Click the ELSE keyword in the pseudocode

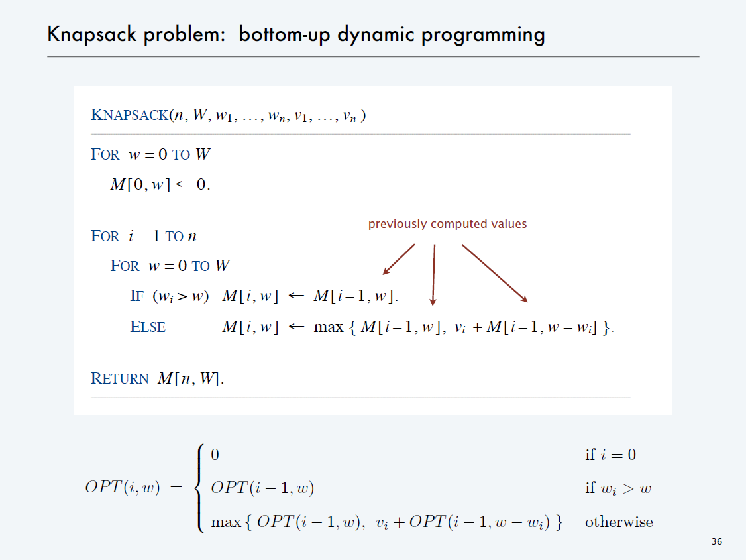pyautogui.click(x=148, y=327)
